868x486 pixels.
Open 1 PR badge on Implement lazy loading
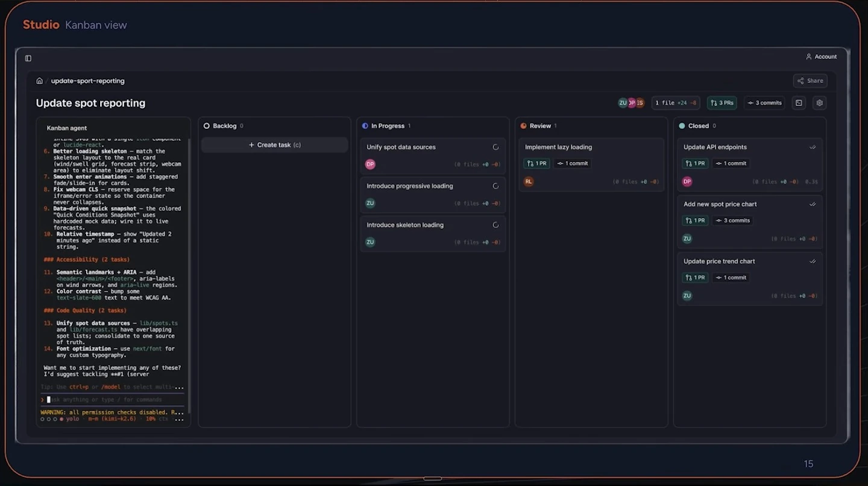(536, 163)
